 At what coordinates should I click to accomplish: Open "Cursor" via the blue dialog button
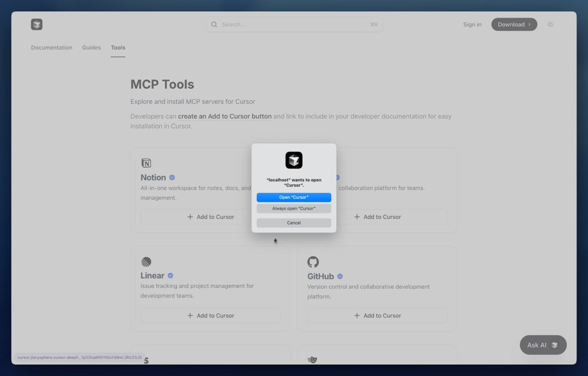pyautogui.click(x=294, y=198)
